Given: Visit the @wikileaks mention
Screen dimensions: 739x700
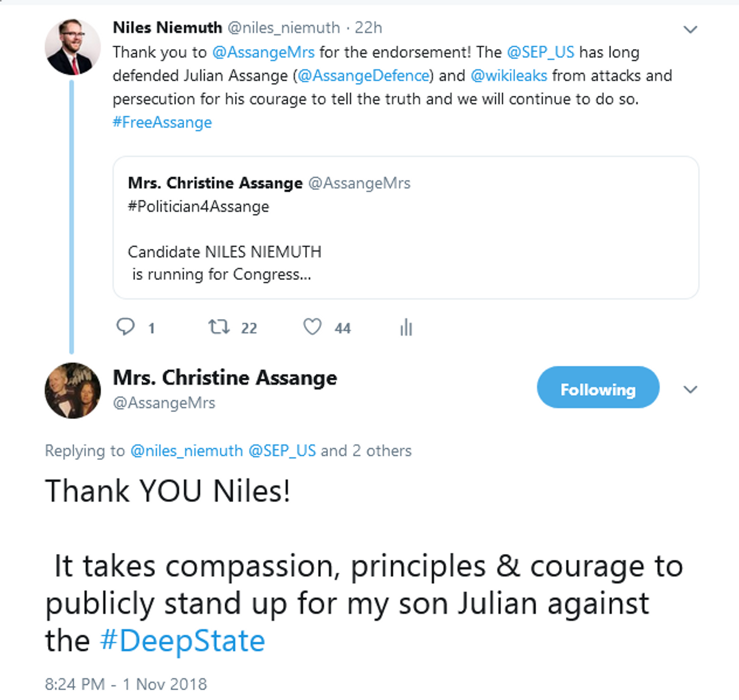Looking at the screenshot, I should point(509,76).
